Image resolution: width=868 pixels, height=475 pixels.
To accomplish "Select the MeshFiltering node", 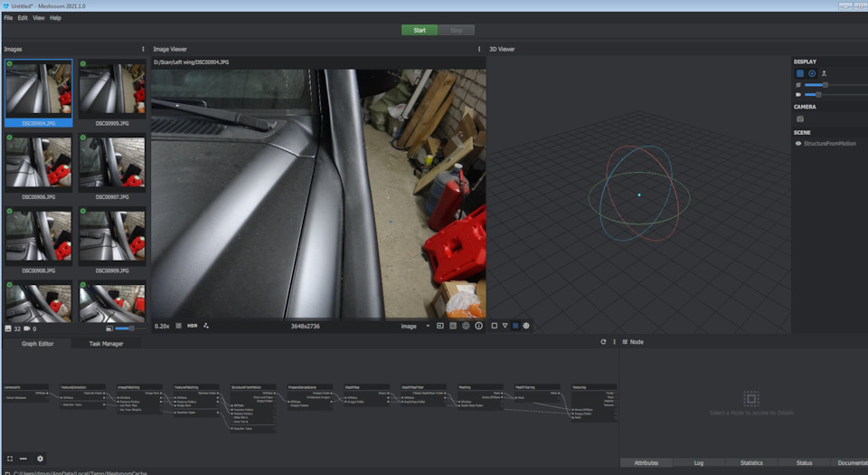I will click(537, 394).
